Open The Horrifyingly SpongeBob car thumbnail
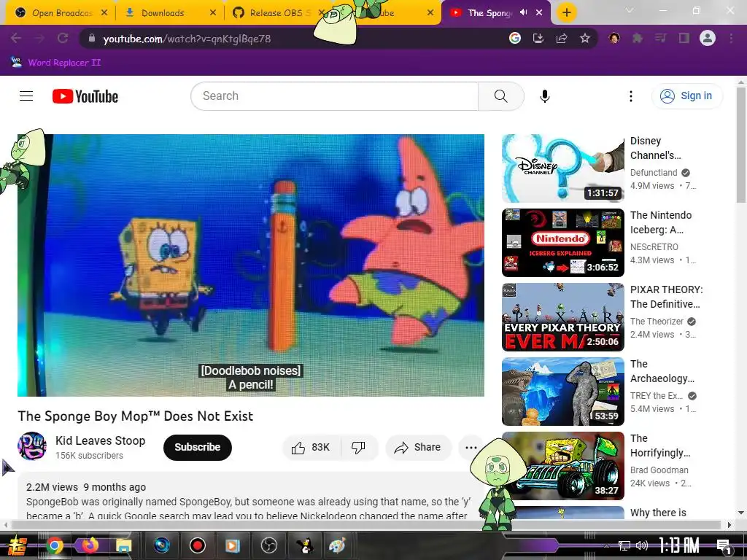 pos(562,466)
